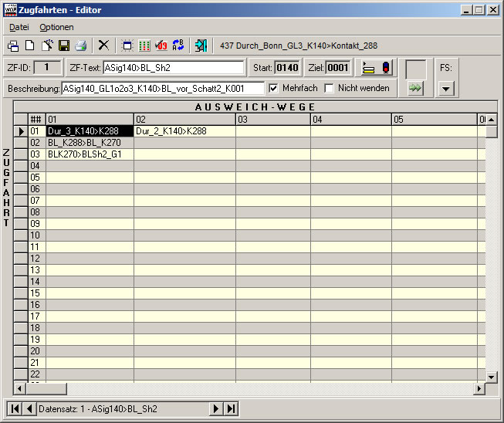Viewport: 504px width, 423px height.
Task: Save with the floppy disk icon
Action: 64,46
